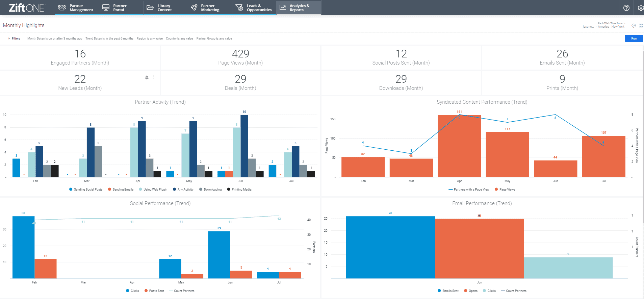Click the ZiftONE logo
Image resolution: width=644 pixels, height=299 pixels.
(27, 8)
